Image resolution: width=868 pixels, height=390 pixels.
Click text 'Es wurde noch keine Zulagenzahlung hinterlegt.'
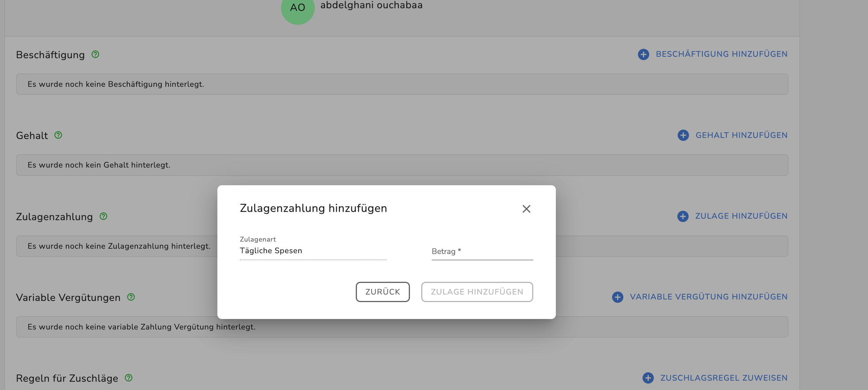click(119, 246)
